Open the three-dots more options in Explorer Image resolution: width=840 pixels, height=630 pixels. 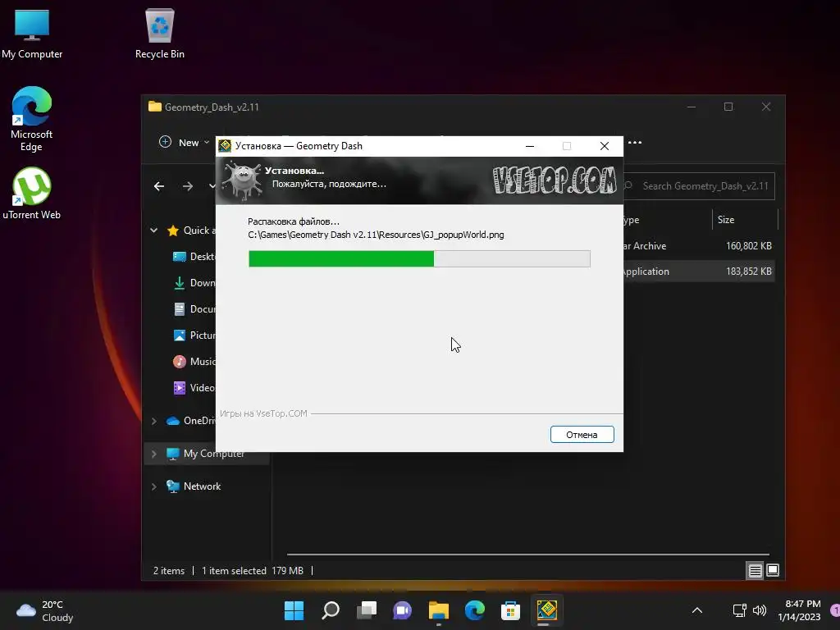pos(635,143)
